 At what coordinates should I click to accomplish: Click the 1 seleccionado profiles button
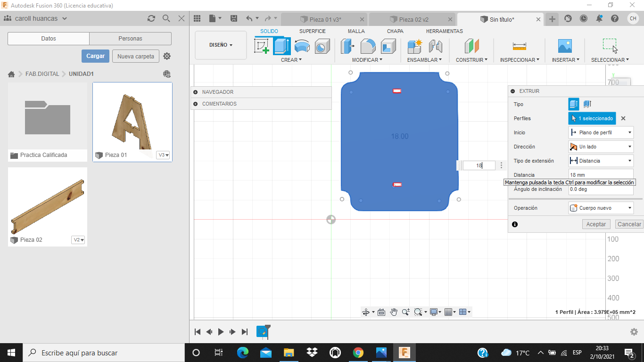[x=592, y=119]
